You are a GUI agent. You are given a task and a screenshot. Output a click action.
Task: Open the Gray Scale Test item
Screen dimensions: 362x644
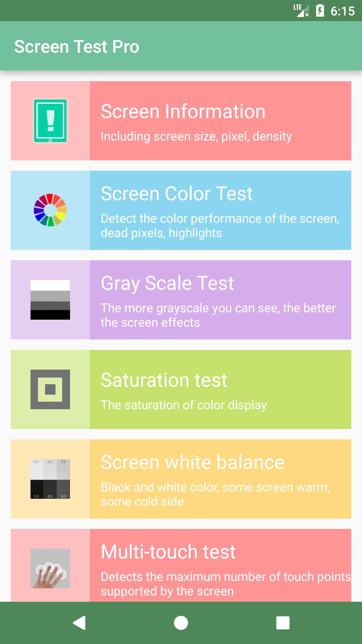(x=181, y=300)
